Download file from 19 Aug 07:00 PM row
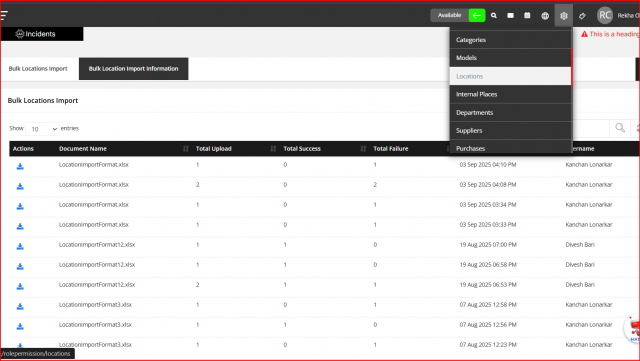640x361 pixels. point(20,246)
